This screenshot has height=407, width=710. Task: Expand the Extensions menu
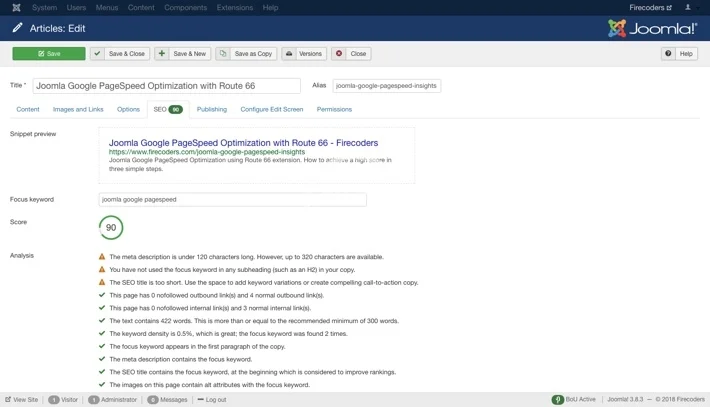click(235, 8)
